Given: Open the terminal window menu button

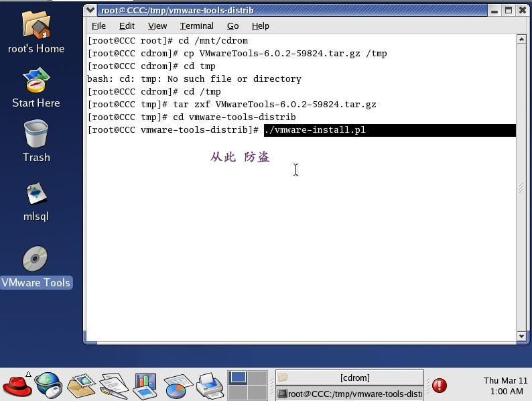Looking at the screenshot, I should [x=92, y=10].
